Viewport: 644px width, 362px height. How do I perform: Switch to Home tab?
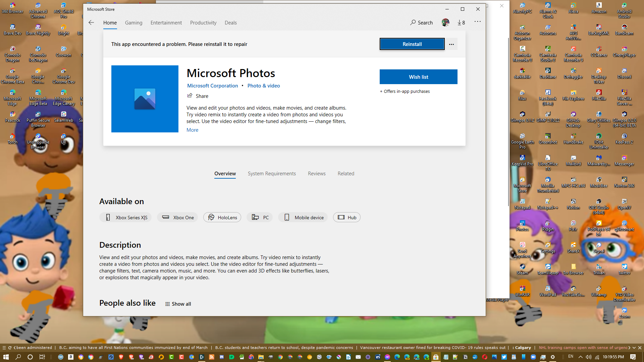click(110, 22)
